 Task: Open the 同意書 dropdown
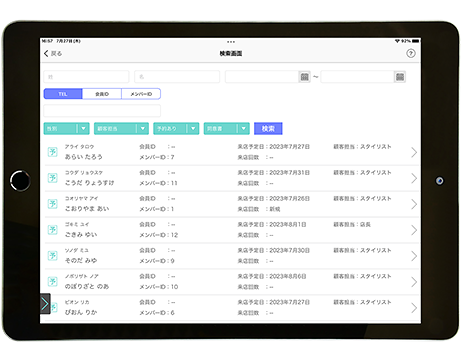coord(227,129)
